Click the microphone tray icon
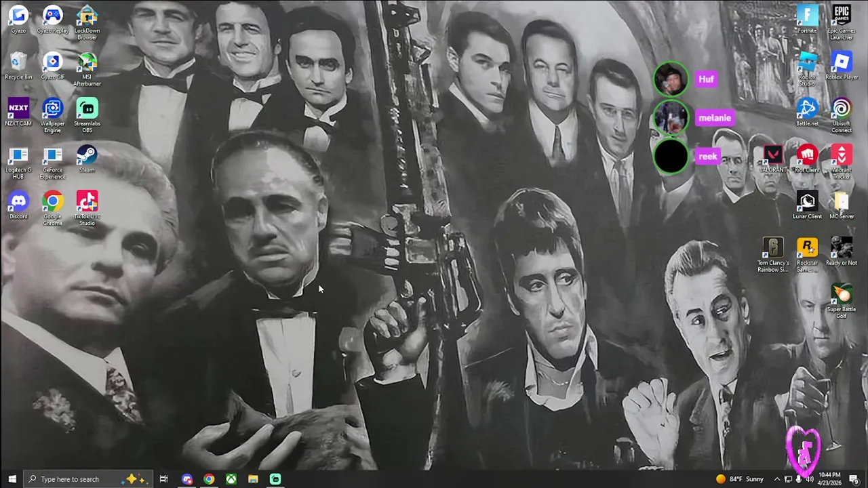This screenshot has height=488, width=868. pyautogui.click(x=798, y=479)
